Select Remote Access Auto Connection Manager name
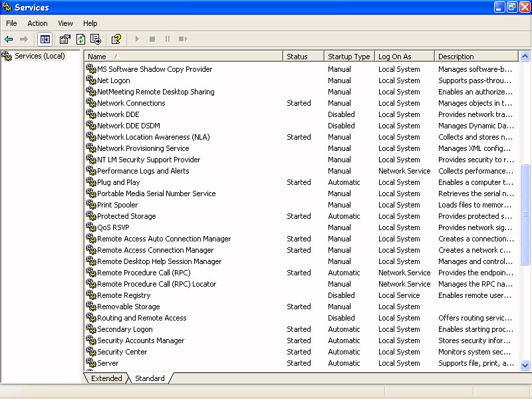The height and width of the screenshot is (399, 532). [x=164, y=239]
